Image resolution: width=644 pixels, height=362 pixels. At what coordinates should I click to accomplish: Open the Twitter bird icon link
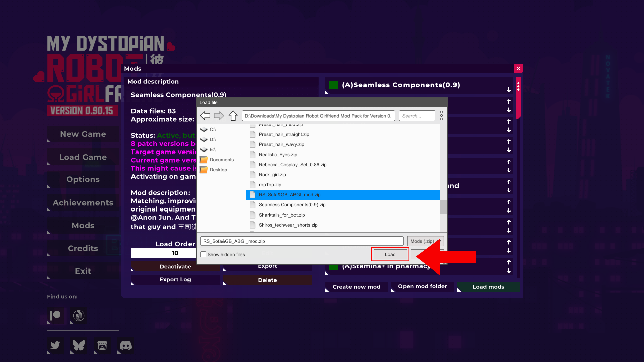[55, 345]
